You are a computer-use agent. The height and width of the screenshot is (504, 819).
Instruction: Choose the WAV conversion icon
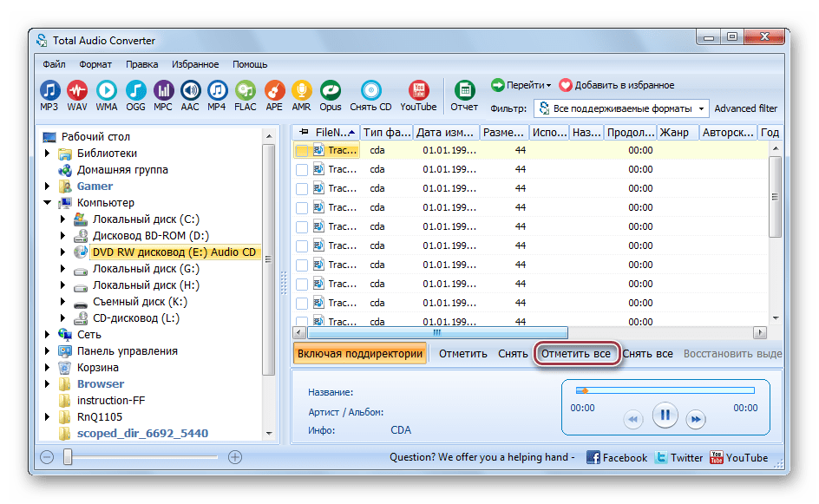(x=77, y=91)
